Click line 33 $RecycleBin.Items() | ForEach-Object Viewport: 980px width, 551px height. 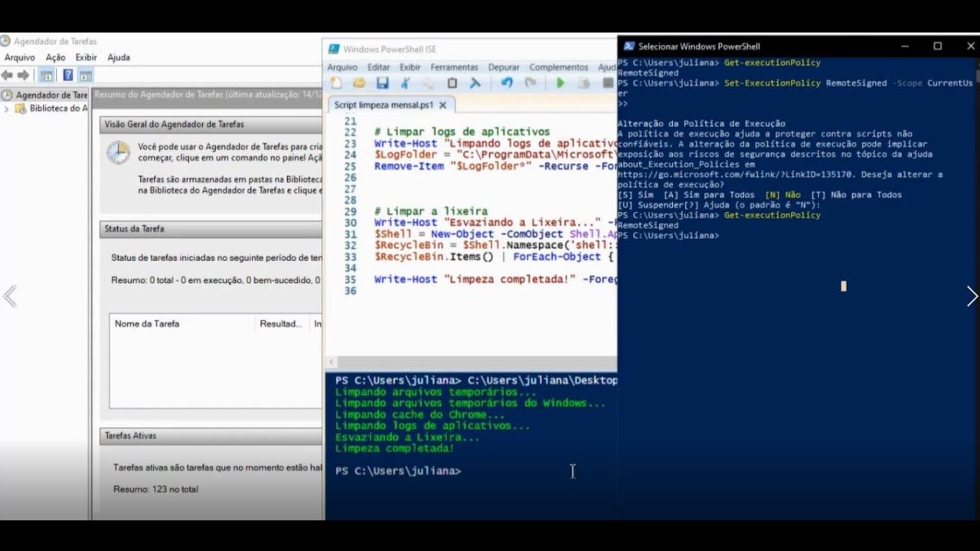(x=495, y=256)
